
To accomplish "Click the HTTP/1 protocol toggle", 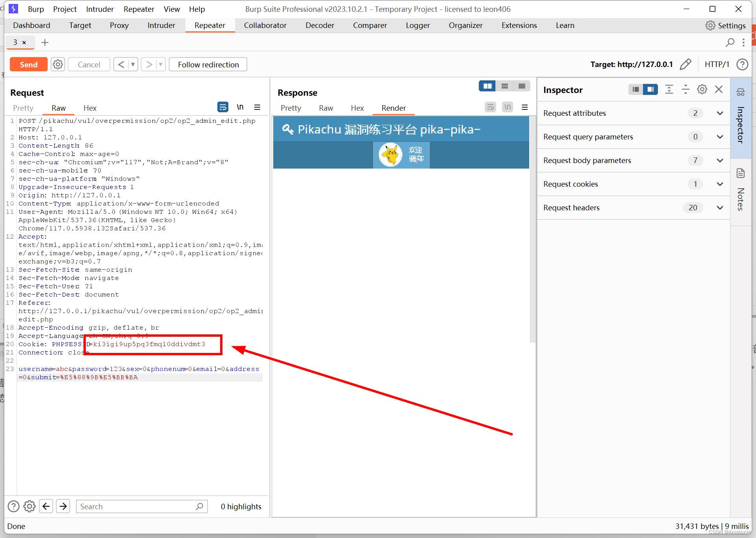I will (x=717, y=64).
